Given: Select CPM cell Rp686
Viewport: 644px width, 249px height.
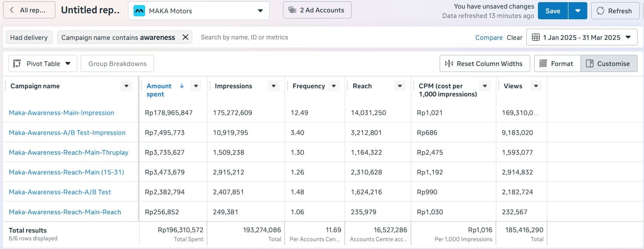Looking at the screenshot, I should [x=427, y=132].
